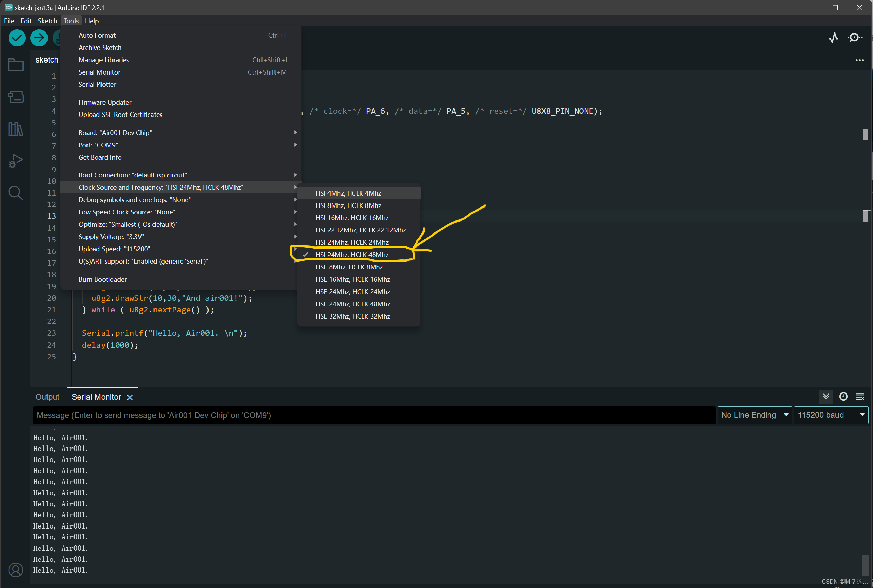Select HSI 22.12Mhz, HCLK 22.12Mhz clock option
Viewport: 873px width, 588px height.
pos(359,230)
